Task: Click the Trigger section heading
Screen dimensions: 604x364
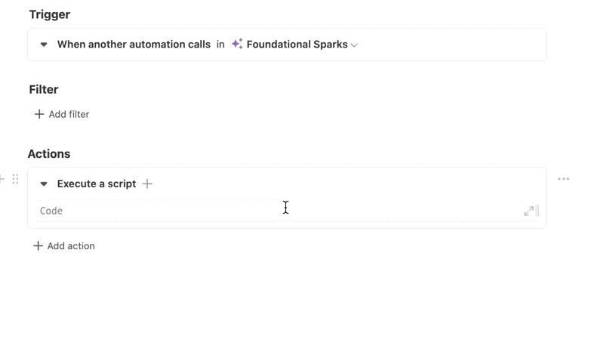Action: (50, 14)
